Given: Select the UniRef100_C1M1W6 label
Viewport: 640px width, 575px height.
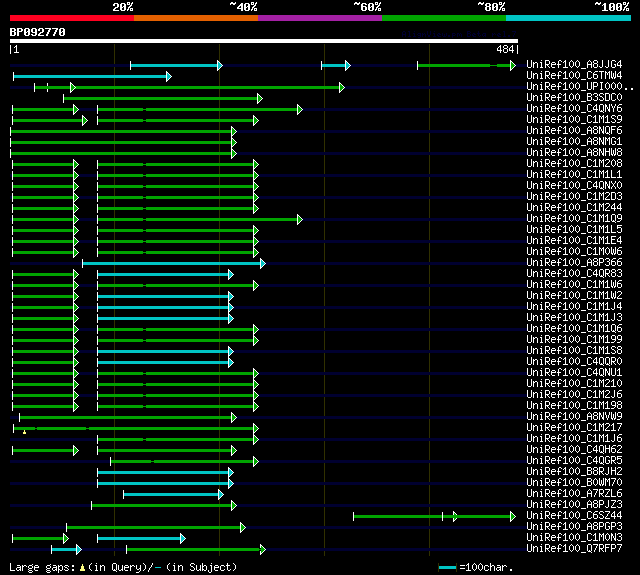Looking at the screenshot, I should click(x=574, y=285).
